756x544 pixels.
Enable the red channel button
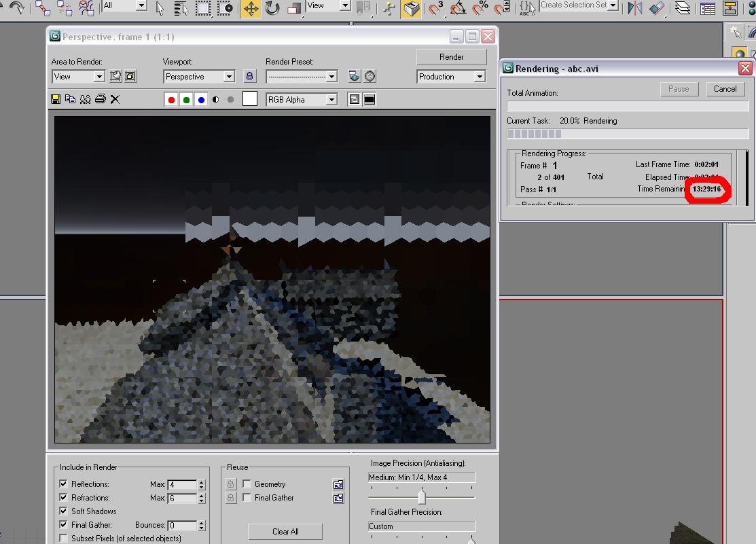click(x=171, y=100)
